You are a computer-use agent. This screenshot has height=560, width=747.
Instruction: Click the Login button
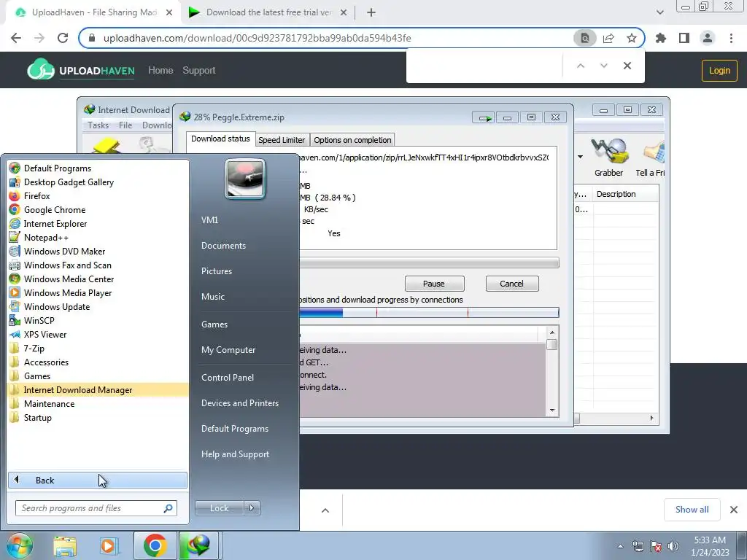(719, 71)
